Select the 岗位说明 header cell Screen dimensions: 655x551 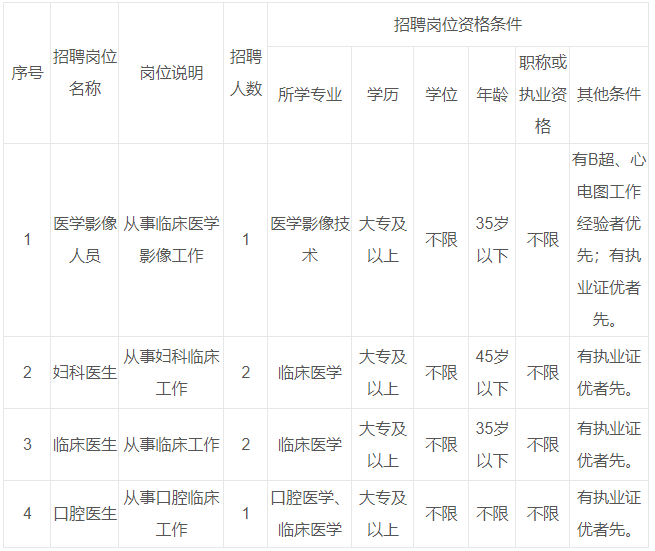[x=171, y=74]
